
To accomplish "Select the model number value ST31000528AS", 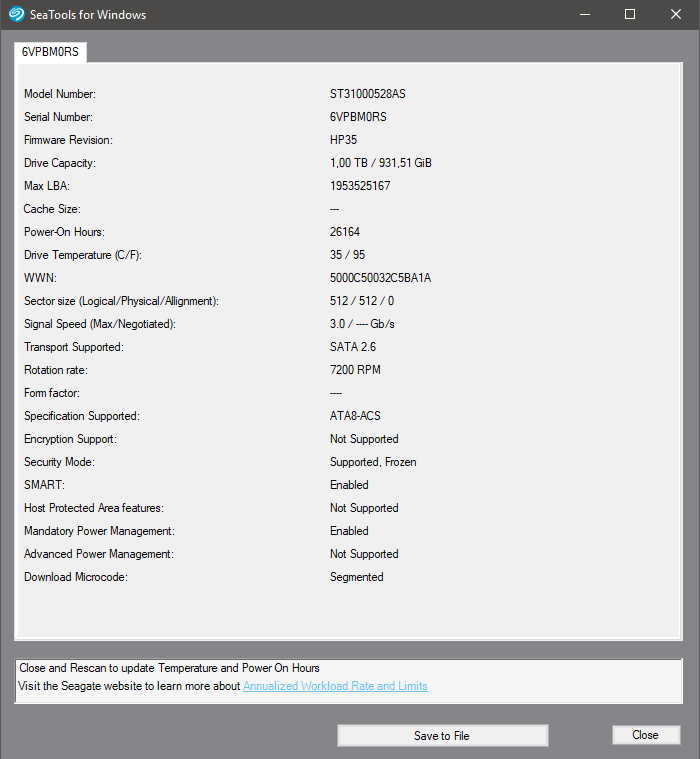I will [x=367, y=94].
